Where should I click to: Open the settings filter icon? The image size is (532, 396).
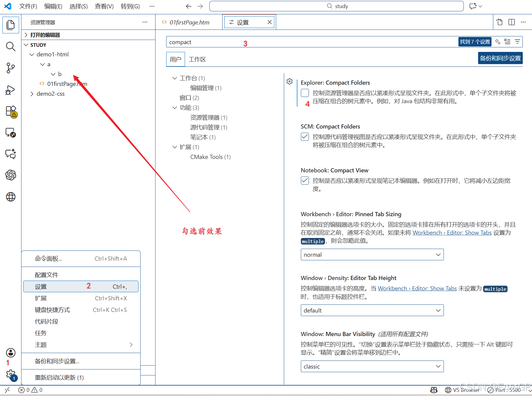pyautogui.click(x=517, y=42)
